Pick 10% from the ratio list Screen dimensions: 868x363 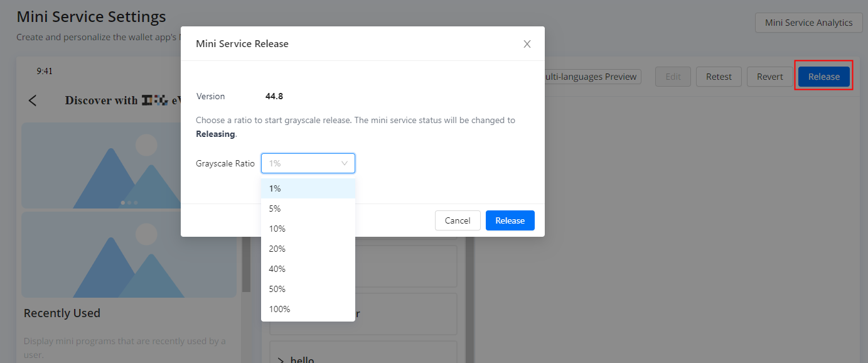(308, 229)
